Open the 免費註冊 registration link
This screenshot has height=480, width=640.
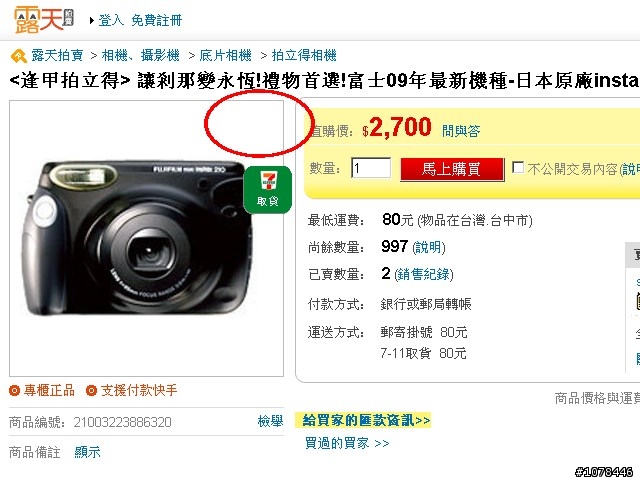pos(156,20)
